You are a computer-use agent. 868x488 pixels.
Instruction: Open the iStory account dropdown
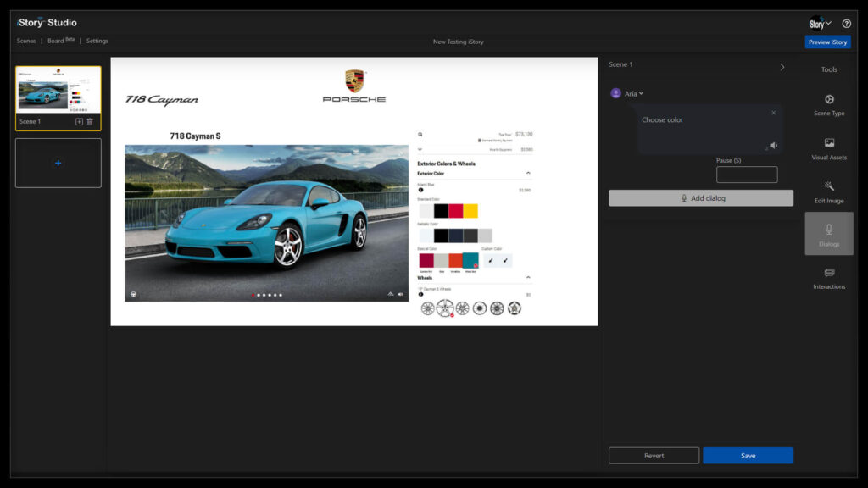tap(820, 23)
